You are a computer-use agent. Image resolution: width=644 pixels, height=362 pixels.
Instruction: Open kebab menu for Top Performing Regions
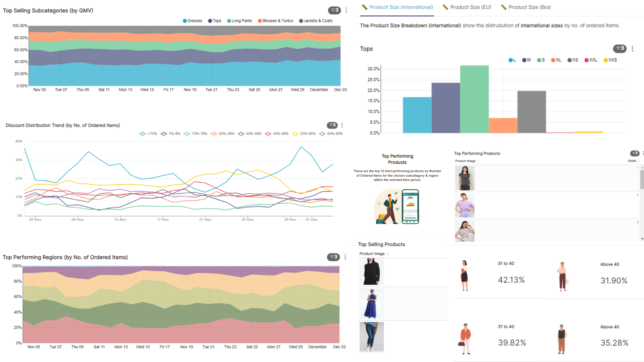click(x=345, y=257)
